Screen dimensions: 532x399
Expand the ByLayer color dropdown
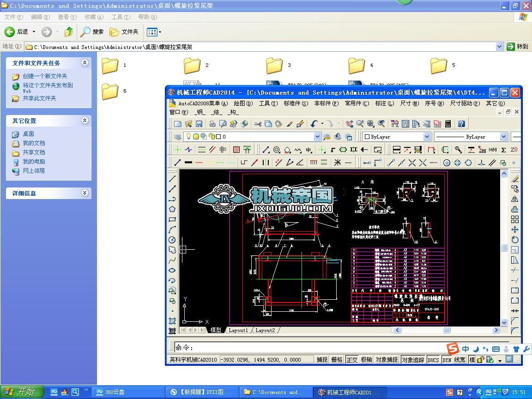427,137
